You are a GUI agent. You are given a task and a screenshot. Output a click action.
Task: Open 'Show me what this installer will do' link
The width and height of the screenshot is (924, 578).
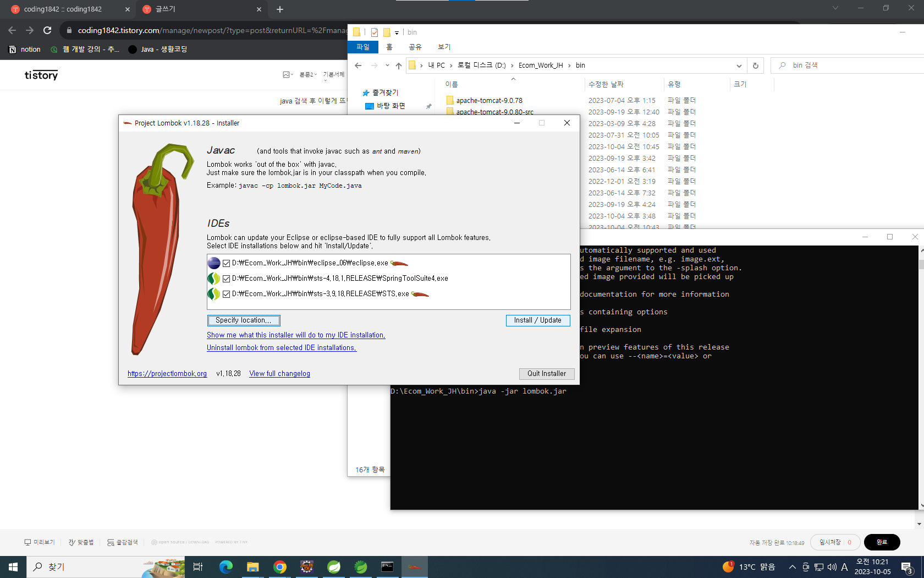[x=296, y=335]
